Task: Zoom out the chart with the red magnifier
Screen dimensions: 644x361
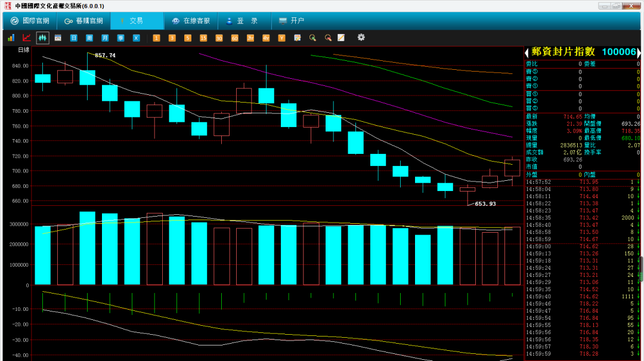Action: click(x=328, y=38)
